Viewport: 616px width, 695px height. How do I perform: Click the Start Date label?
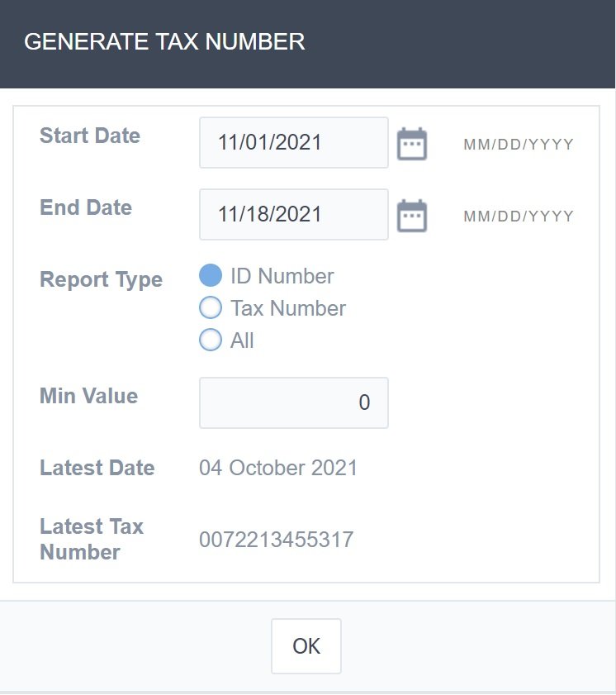[90, 136]
